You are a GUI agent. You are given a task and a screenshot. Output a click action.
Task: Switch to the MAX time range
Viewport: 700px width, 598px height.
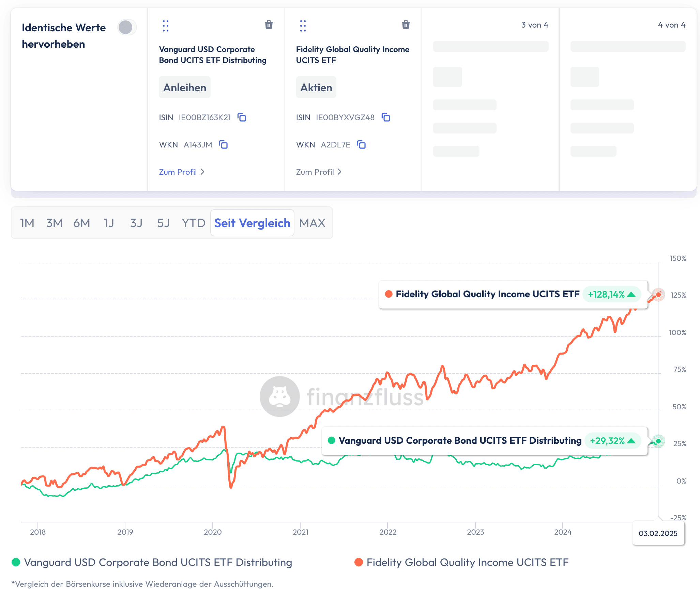tap(312, 223)
